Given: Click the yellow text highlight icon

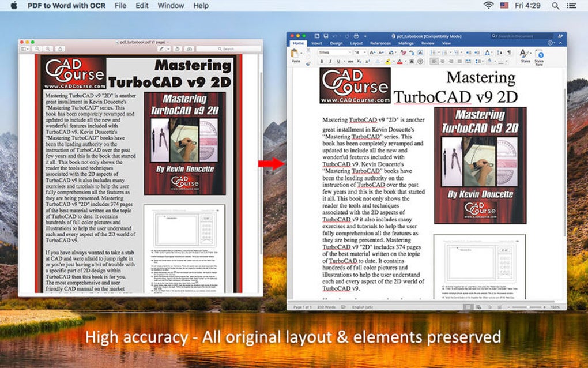Looking at the screenshot, I should [x=388, y=61].
